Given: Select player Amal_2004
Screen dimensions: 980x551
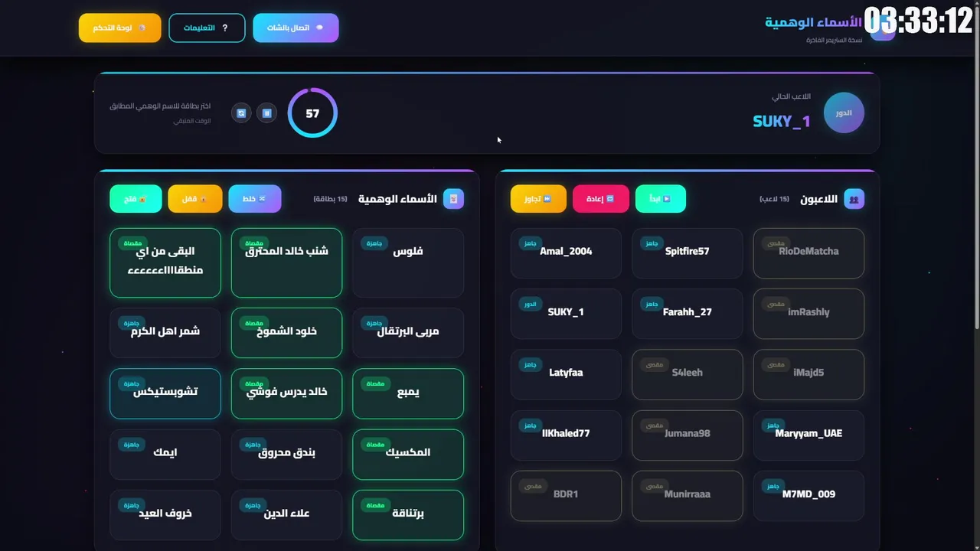Looking at the screenshot, I should pos(566,253).
